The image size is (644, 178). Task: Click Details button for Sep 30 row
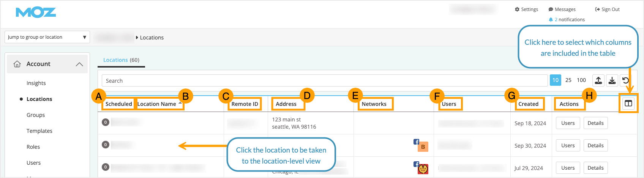click(x=595, y=145)
